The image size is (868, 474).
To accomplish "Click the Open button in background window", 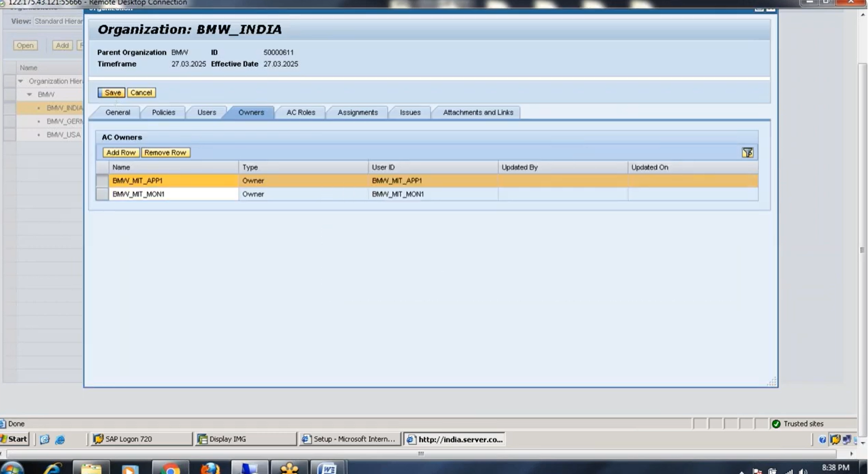I will point(25,45).
